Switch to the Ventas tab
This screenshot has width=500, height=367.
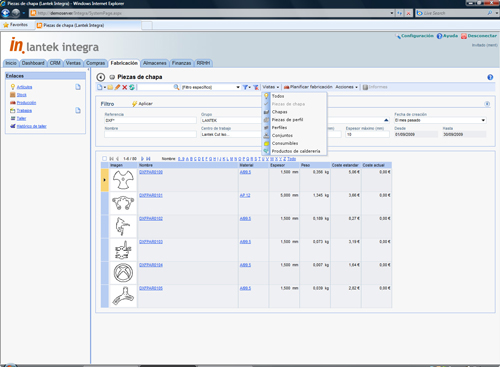click(73, 63)
